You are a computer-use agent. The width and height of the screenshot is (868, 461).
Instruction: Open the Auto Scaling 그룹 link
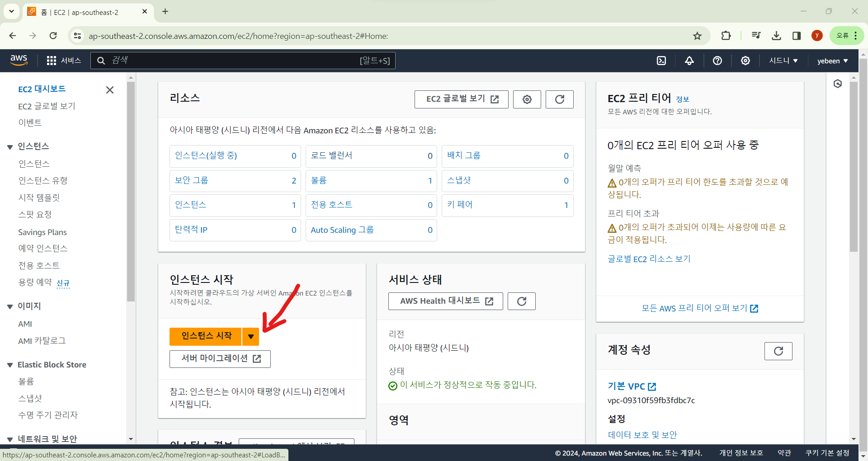[x=342, y=230]
